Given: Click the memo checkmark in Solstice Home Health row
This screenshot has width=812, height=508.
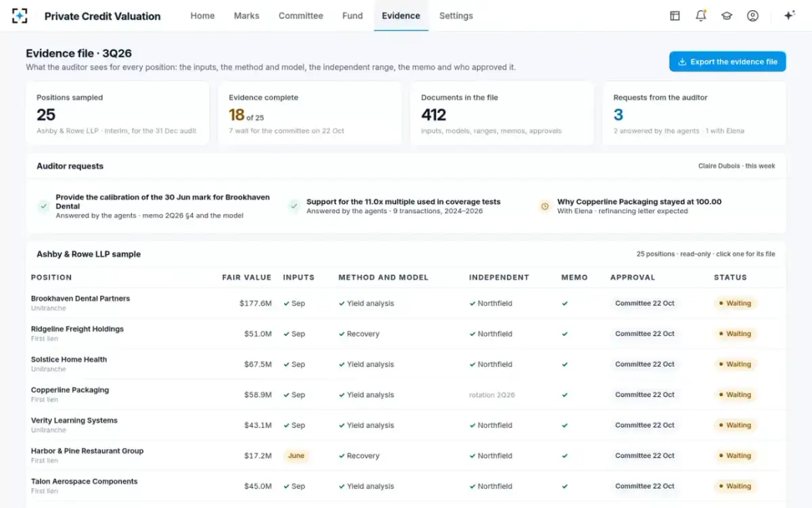Looking at the screenshot, I should pos(565,364).
